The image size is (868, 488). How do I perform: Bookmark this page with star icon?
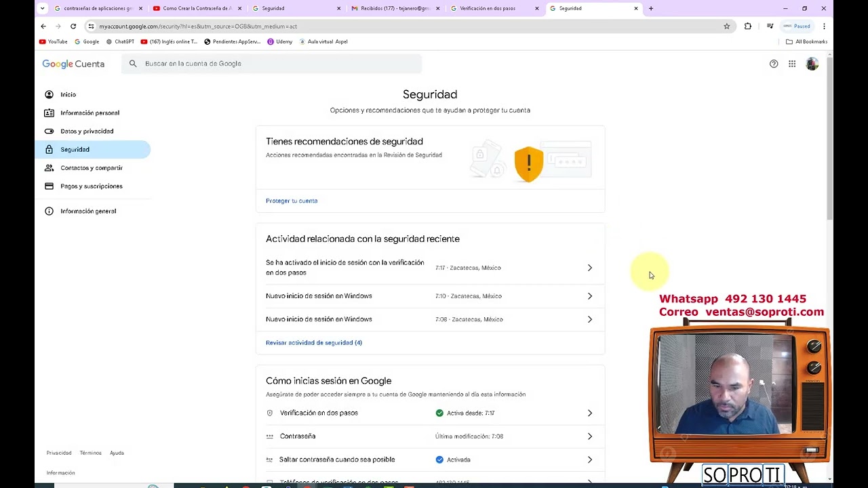[726, 26]
